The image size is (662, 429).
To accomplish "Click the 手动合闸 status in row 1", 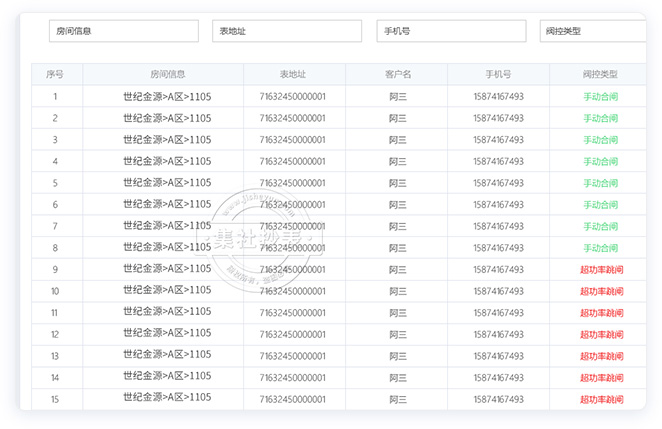I will (x=600, y=97).
